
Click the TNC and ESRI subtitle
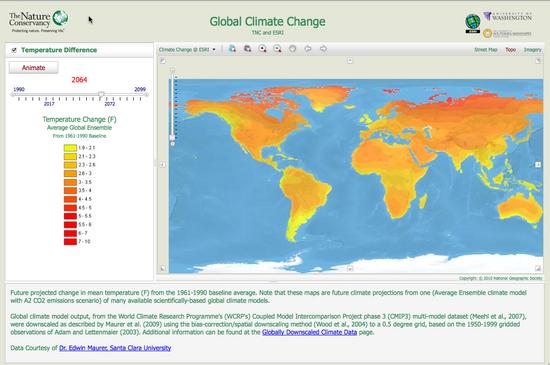[267, 33]
